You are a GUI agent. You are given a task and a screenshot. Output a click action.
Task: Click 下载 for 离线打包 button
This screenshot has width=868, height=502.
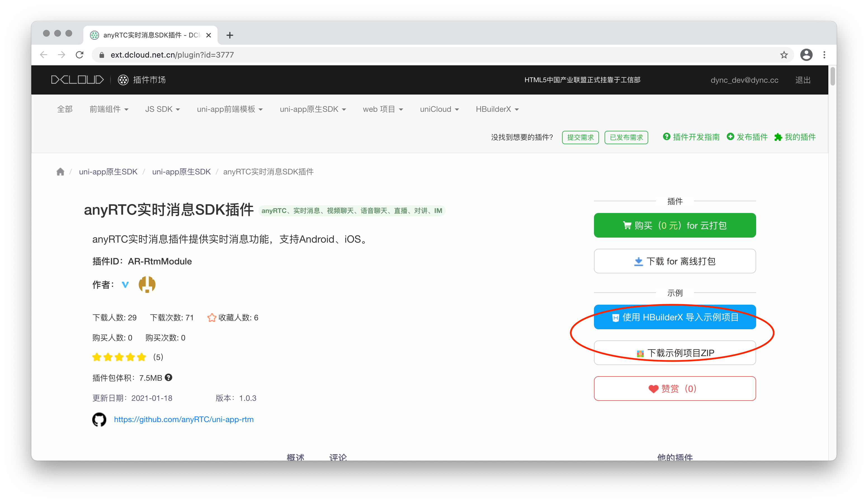tap(675, 261)
